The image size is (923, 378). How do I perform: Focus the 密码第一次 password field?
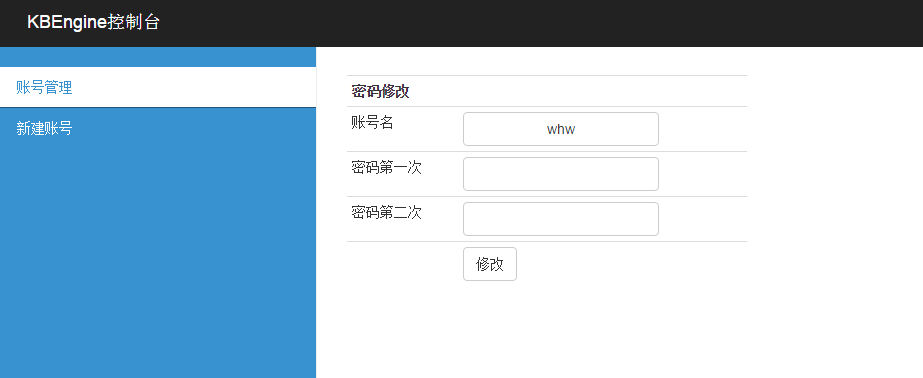tap(560, 174)
